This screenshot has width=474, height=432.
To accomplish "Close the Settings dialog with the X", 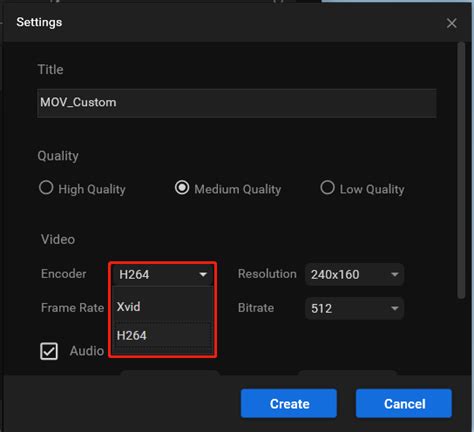I will (x=451, y=23).
